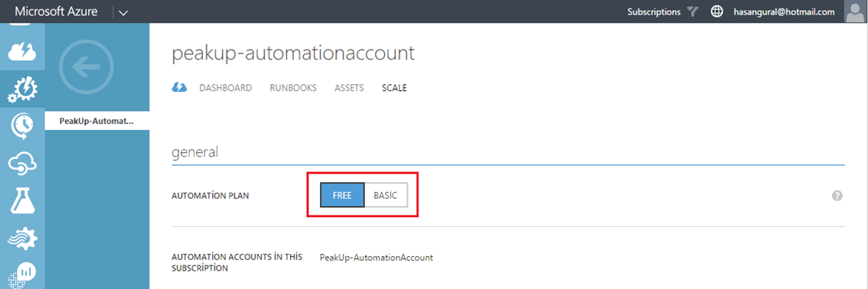Select the clock scheduler sidebar icon
The image size is (868, 289).
click(22, 126)
